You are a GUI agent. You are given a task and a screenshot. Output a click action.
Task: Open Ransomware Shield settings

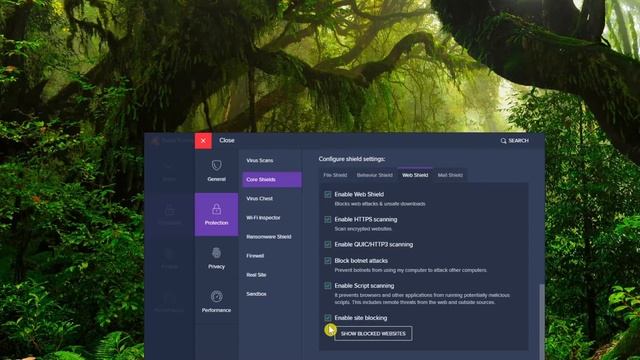tap(269, 237)
